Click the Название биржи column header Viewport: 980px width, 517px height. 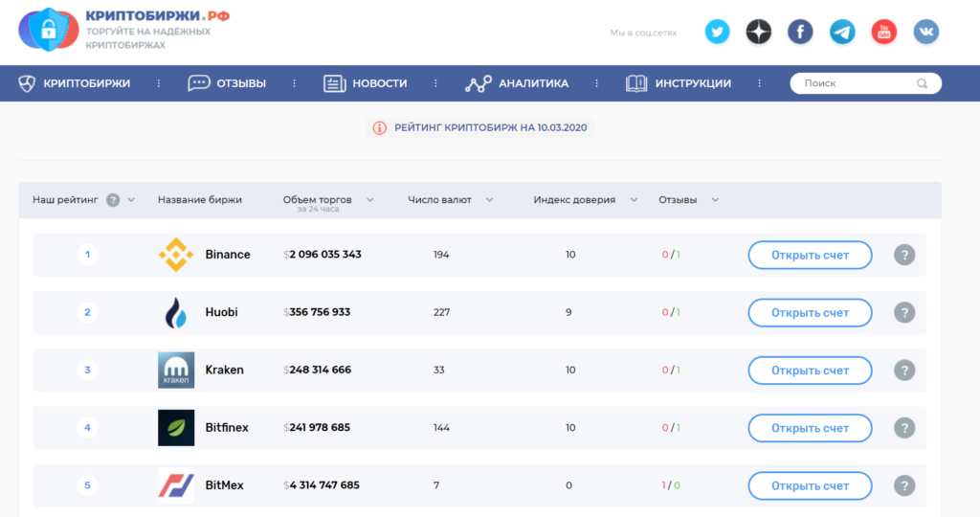click(200, 200)
